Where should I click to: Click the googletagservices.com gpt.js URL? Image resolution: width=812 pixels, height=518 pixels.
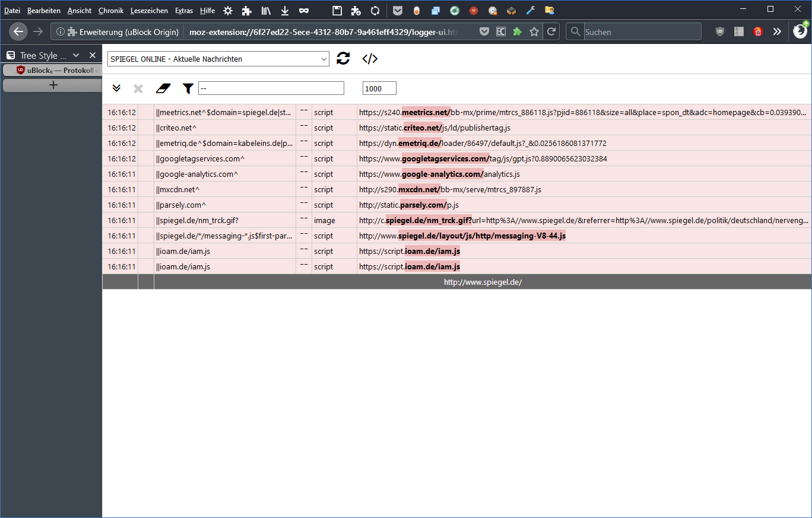point(483,158)
